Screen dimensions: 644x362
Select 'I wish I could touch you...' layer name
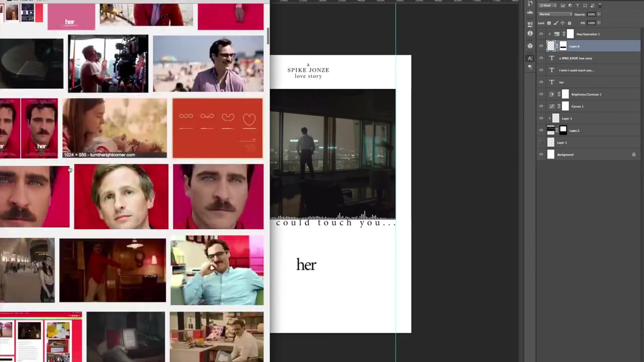[577, 70]
